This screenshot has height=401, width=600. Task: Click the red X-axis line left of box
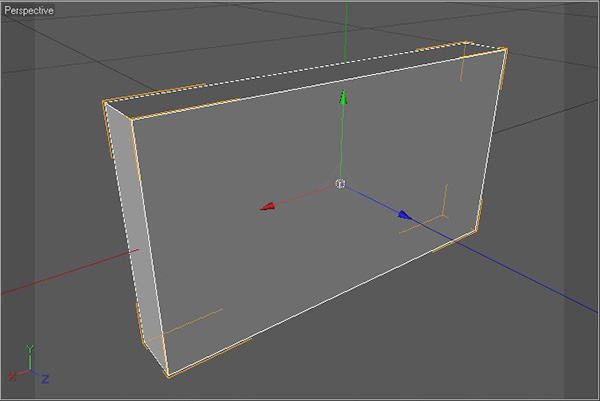60,275
